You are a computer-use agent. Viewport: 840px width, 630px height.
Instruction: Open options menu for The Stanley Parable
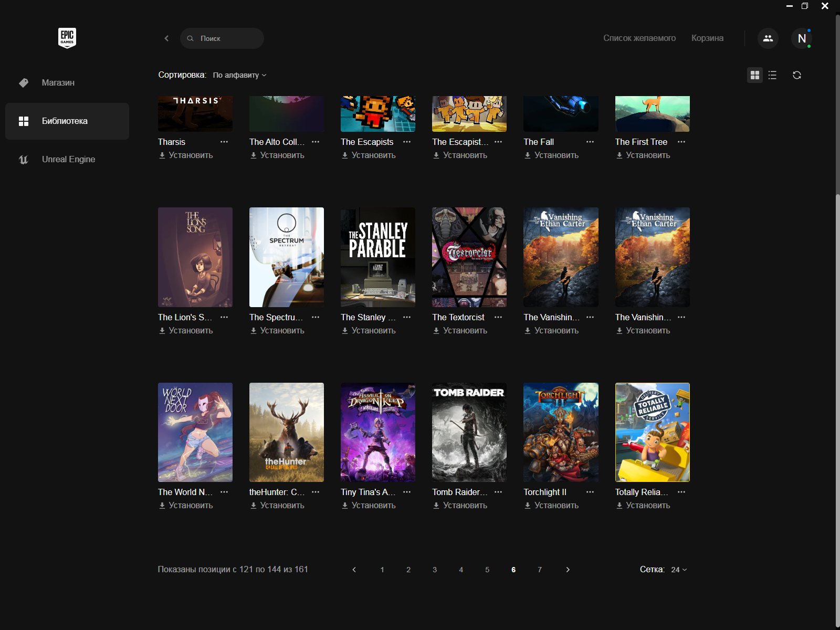click(407, 317)
